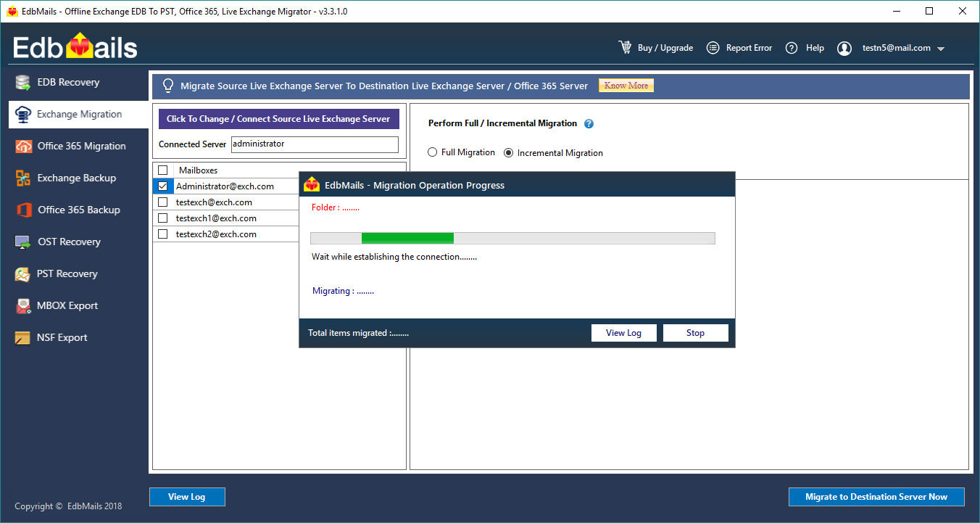Select the Full Migration radio button

click(433, 152)
